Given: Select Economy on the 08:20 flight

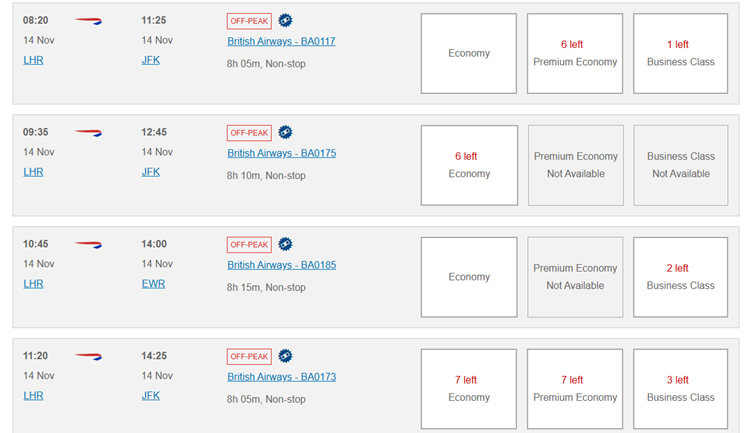Looking at the screenshot, I should [x=469, y=54].
